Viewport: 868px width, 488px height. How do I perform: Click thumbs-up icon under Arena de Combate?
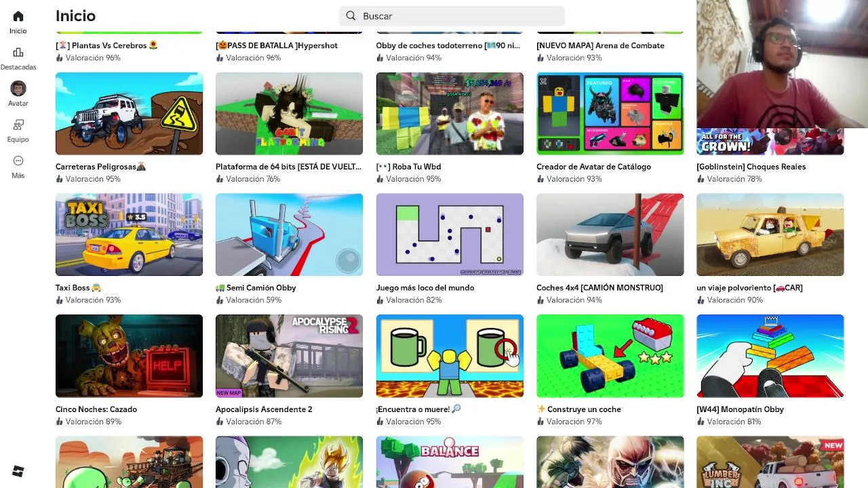point(540,58)
